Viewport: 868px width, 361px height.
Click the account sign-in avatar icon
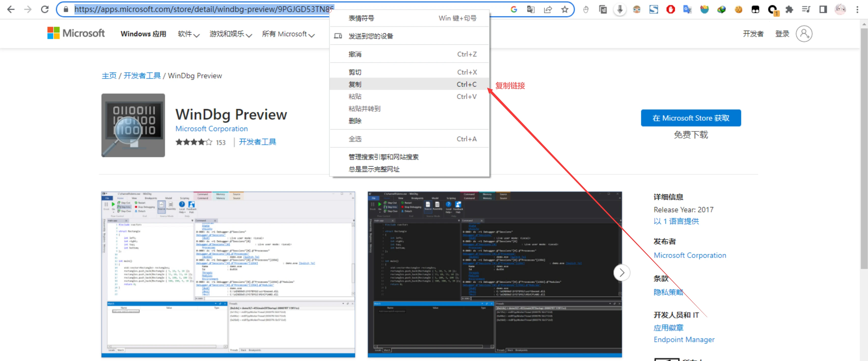coord(804,34)
